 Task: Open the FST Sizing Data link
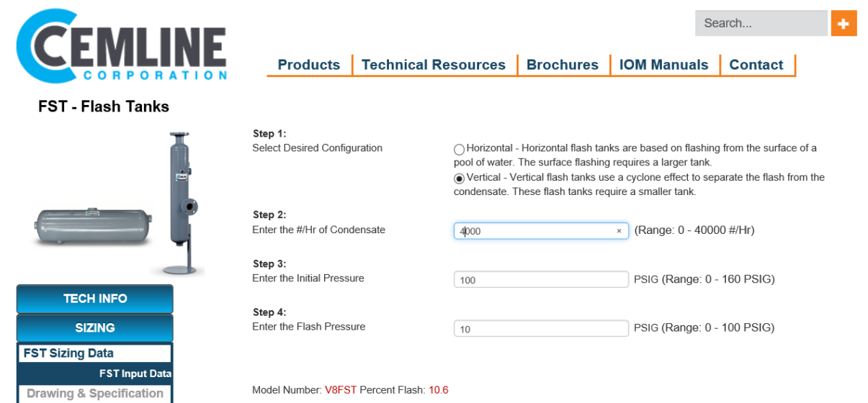coord(68,353)
